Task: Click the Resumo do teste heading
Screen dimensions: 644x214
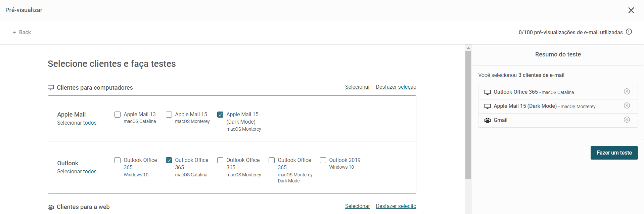Action: [x=558, y=54]
